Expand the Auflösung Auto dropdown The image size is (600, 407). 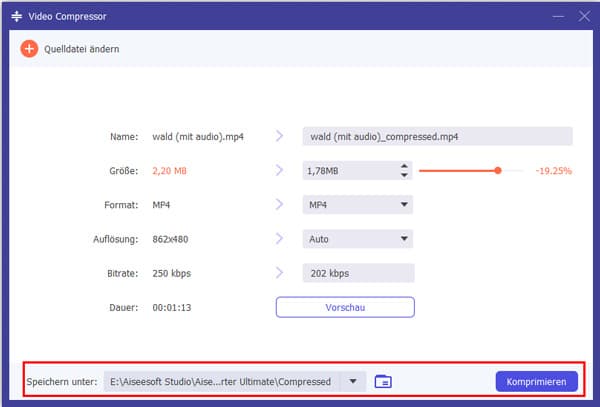tap(357, 239)
